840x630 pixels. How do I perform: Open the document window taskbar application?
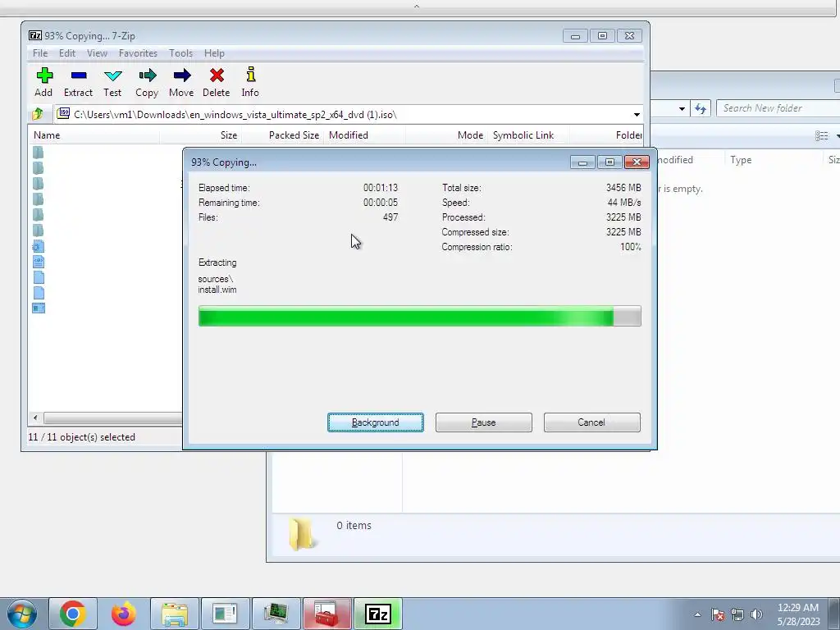coord(226,614)
